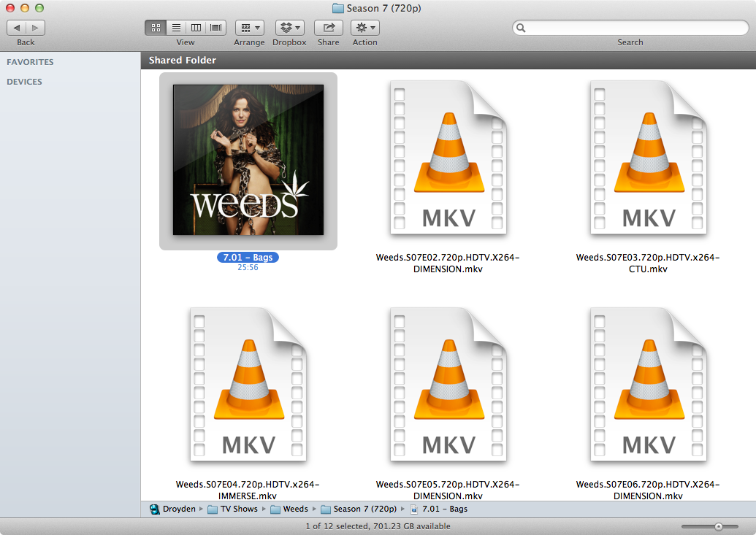Click the Season 7 (720p) title folder icon
This screenshot has height=535, width=756.
tap(338, 8)
